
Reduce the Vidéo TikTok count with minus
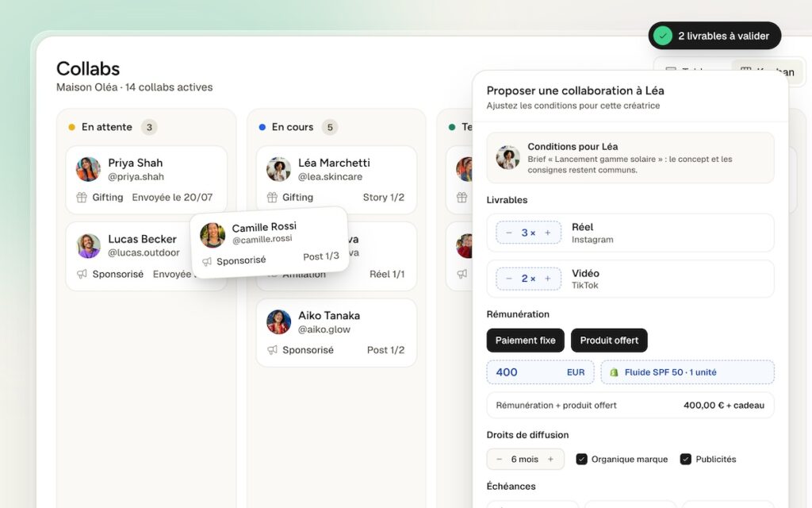(x=508, y=279)
